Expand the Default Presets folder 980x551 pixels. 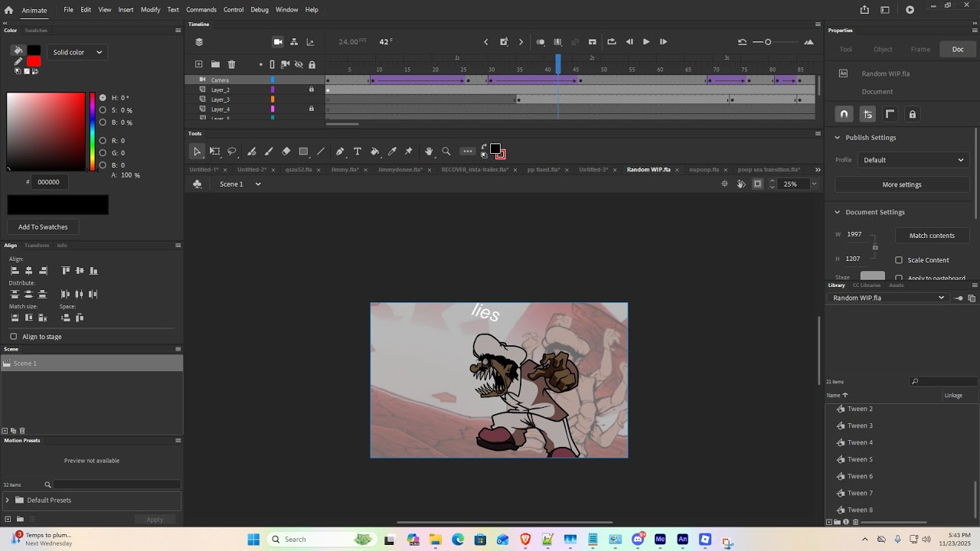(8, 500)
